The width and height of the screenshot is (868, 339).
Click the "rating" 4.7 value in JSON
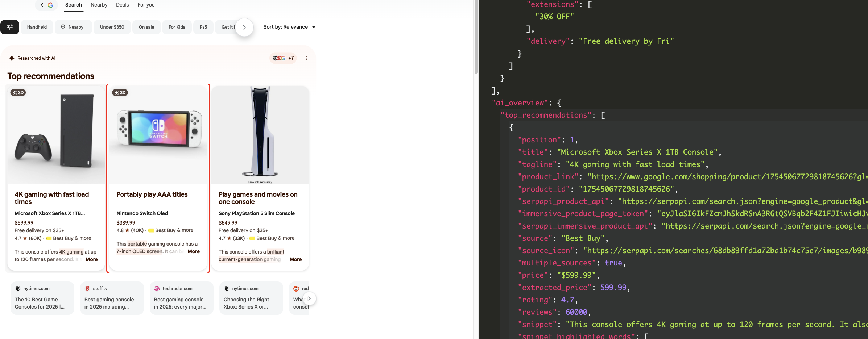point(568,300)
